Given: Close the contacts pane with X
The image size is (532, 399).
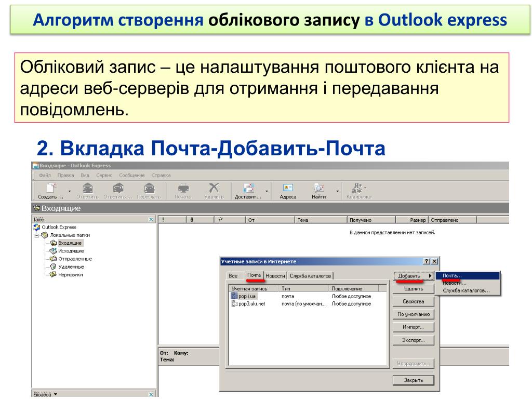Looking at the screenshot, I should click(151, 394).
